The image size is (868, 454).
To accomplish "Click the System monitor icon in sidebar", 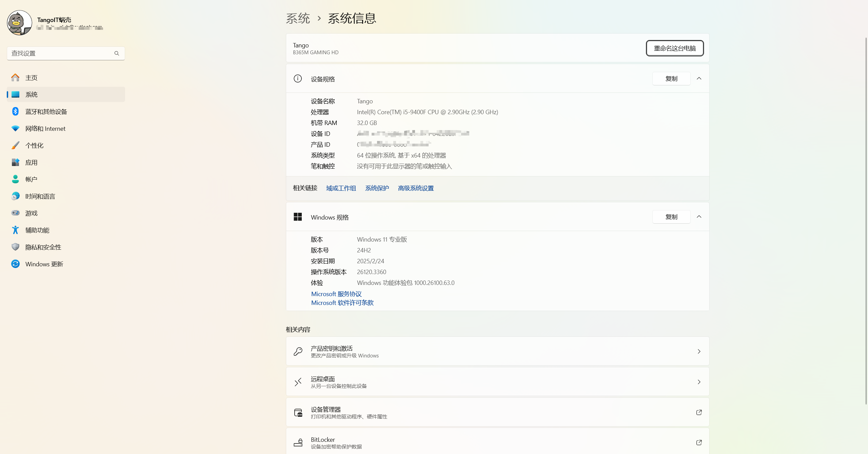I will [15, 95].
